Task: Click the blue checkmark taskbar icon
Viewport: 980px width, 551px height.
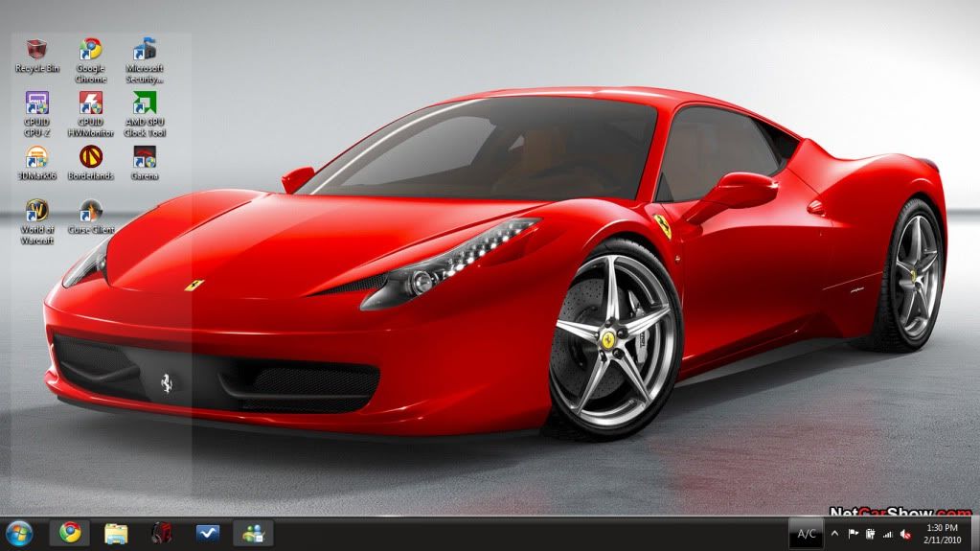Action: [x=207, y=534]
